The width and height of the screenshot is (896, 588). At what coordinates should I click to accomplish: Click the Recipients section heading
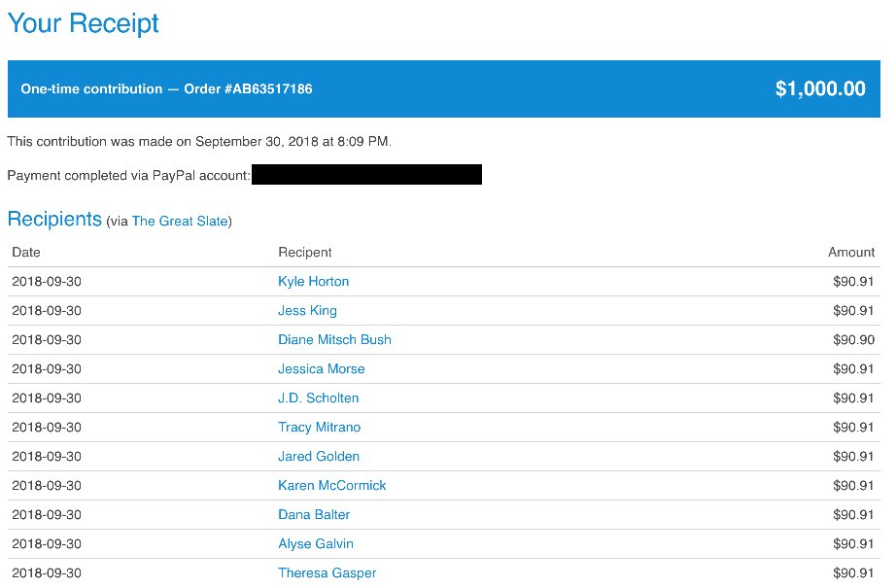(54, 219)
